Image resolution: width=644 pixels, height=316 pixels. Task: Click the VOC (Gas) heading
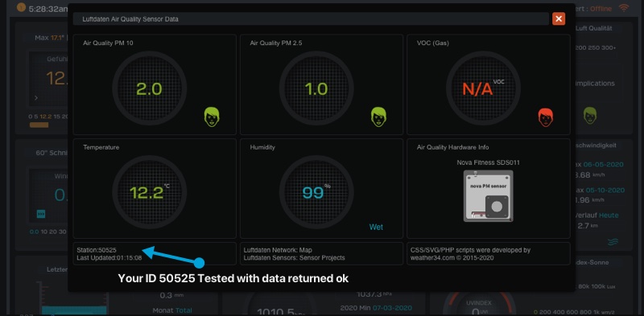pos(433,43)
